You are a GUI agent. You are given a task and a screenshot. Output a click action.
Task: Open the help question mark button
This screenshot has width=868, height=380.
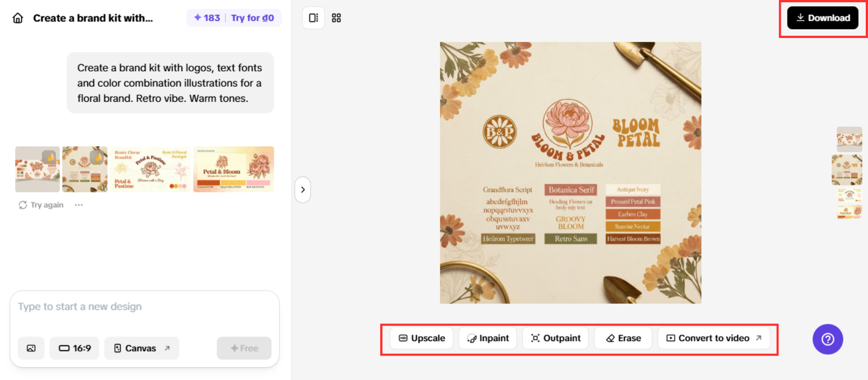coord(827,339)
